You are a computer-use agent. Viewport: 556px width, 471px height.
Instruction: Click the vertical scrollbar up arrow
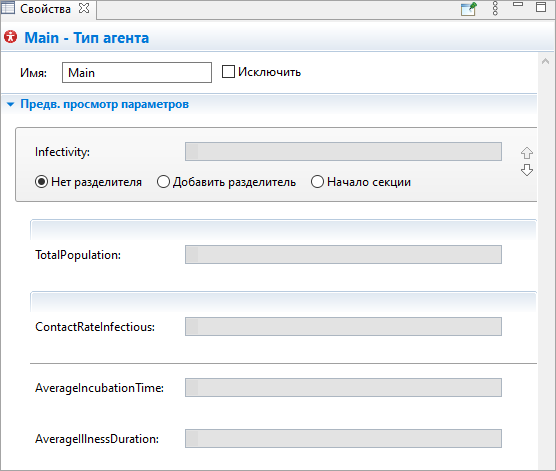coord(545,61)
